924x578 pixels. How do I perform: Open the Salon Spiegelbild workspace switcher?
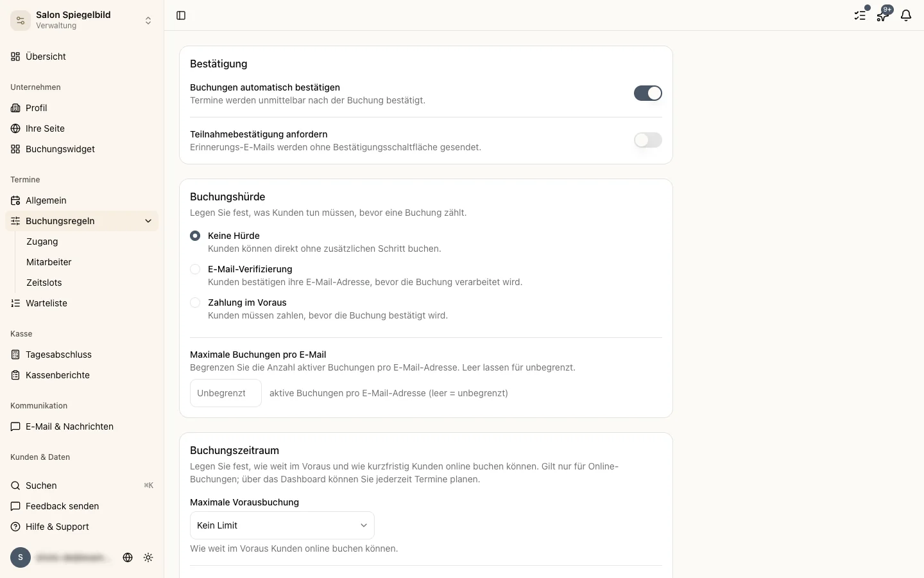[x=82, y=21]
